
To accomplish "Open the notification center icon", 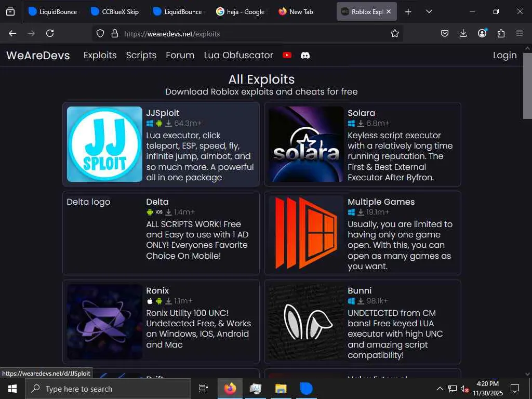I will coord(515,389).
